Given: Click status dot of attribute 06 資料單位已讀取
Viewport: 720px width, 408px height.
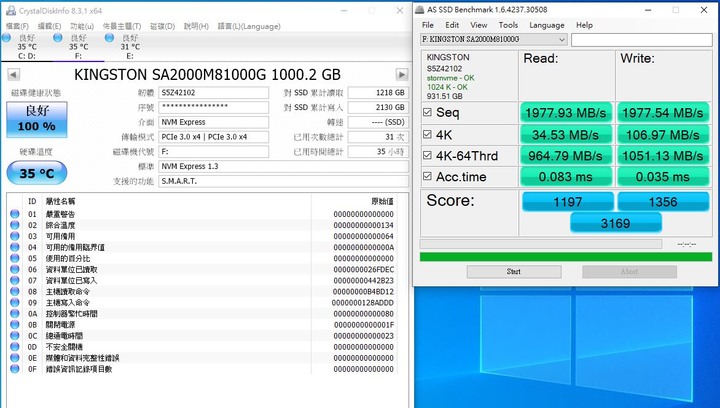Looking at the screenshot, I should pos(15,269).
